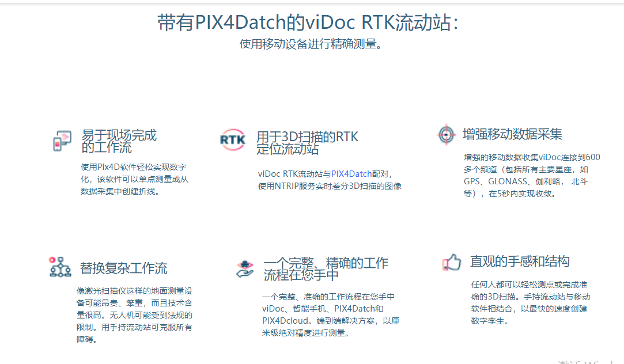Click paragraph starting 使用Pix4D软件轻松实现数字化
The image size is (624, 364).
(134, 179)
